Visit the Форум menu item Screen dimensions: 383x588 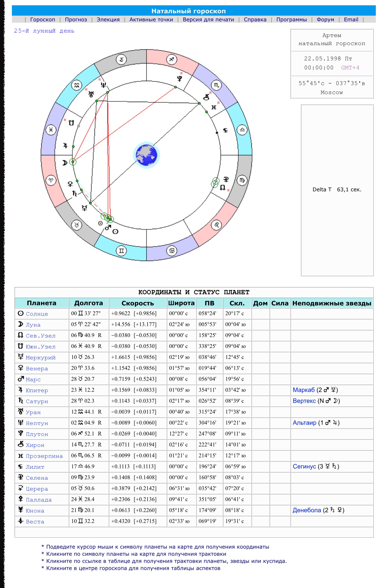[x=325, y=19]
